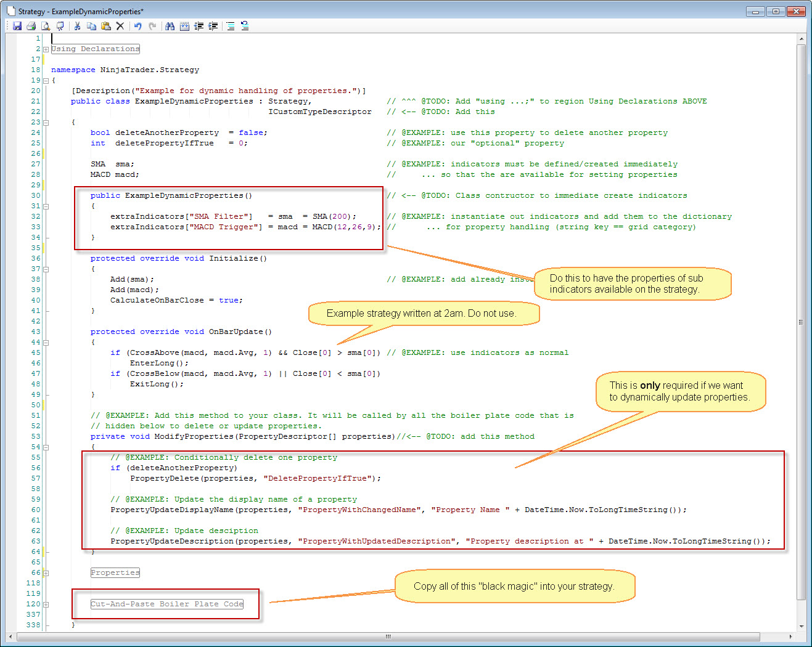Expand the Using Declarations region at line 2
812x647 pixels.
point(46,49)
